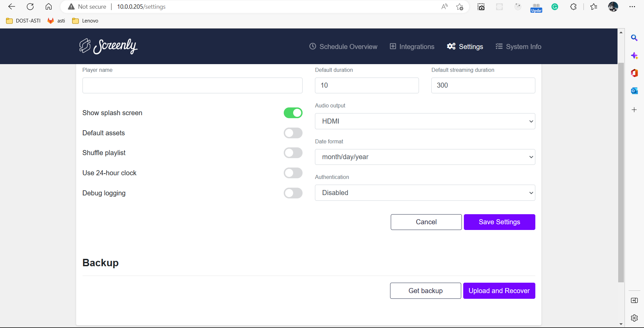This screenshot has width=644, height=328.
Task: Open Grammarly browser extension
Action: [x=555, y=7]
